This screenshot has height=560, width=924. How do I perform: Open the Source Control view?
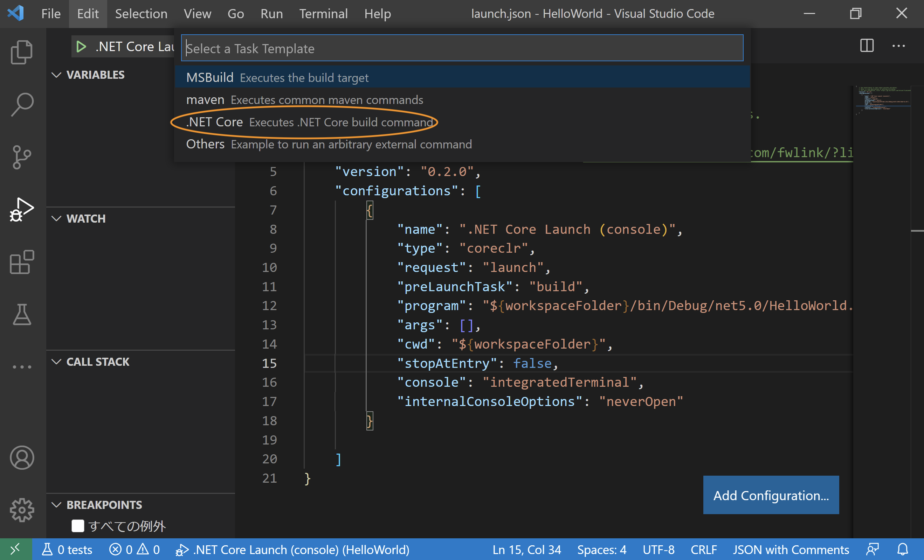[22, 157]
